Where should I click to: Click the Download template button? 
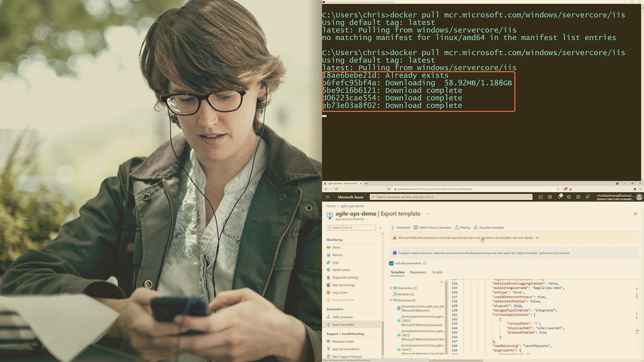pyautogui.click(x=400, y=227)
